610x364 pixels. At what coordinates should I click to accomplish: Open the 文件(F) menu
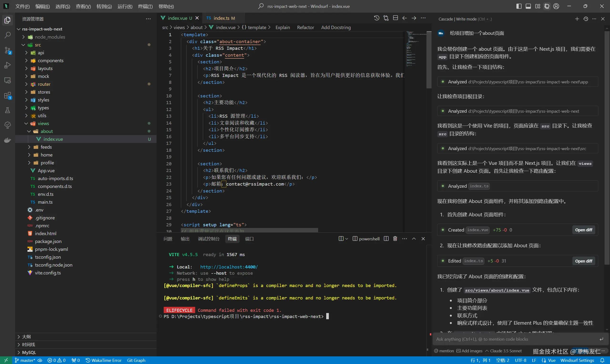(x=22, y=6)
